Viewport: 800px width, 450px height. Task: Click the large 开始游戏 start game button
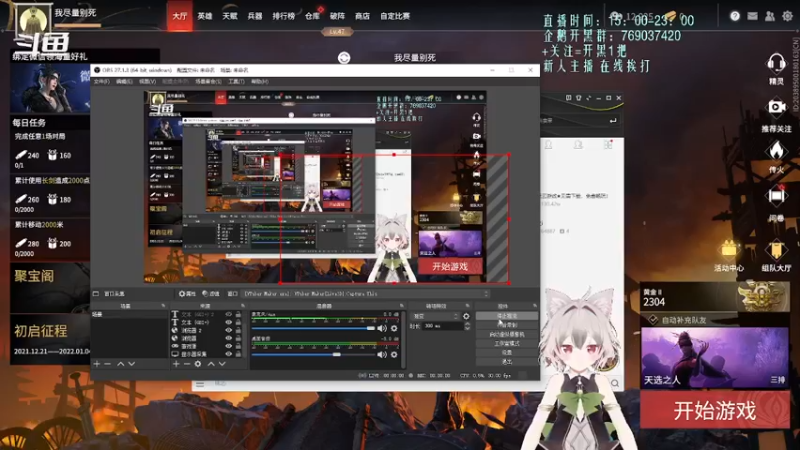click(715, 410)
